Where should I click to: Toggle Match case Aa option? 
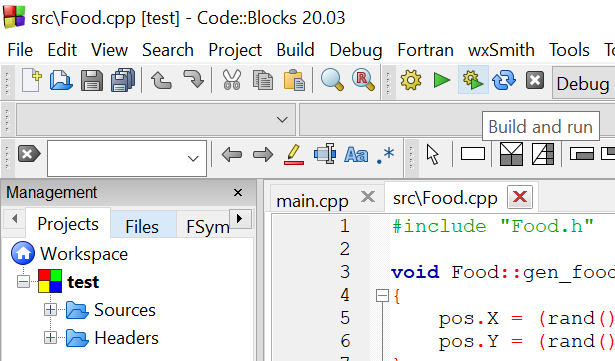click(356, 154)
